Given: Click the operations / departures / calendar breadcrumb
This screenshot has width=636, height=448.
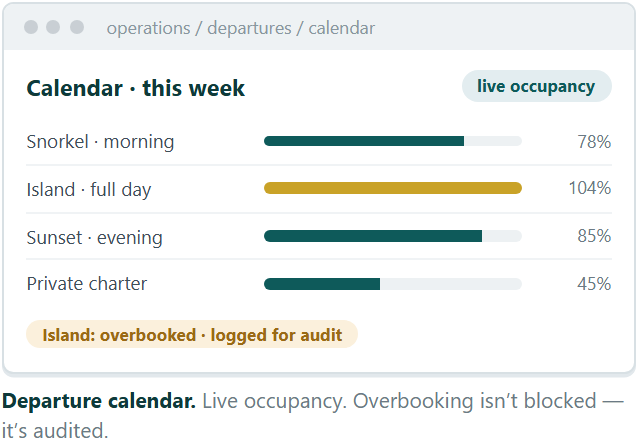Looking at the screenshot, I should pos(241,28).
